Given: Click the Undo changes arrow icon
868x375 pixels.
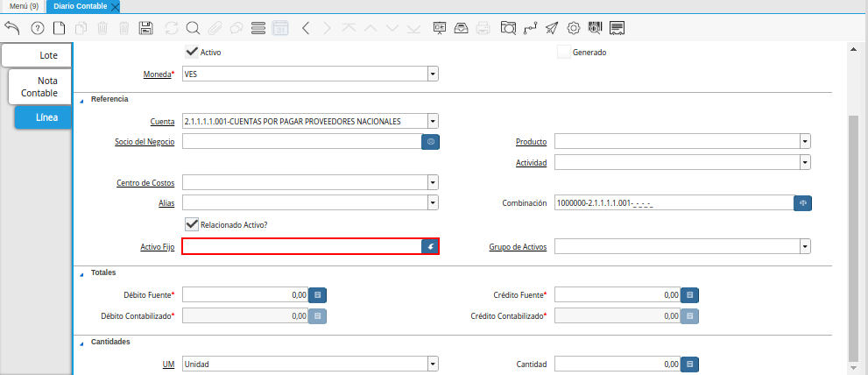Looking at the screenshot, I should tap(12, 28).
